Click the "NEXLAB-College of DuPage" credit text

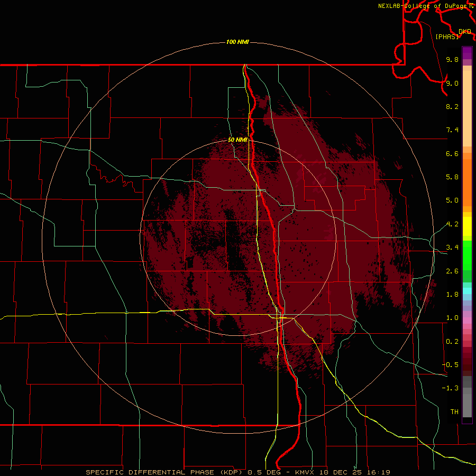(422, 6)
